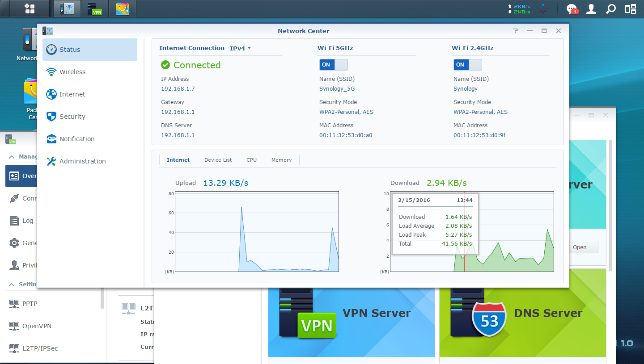Open the Memory tab

281,160
